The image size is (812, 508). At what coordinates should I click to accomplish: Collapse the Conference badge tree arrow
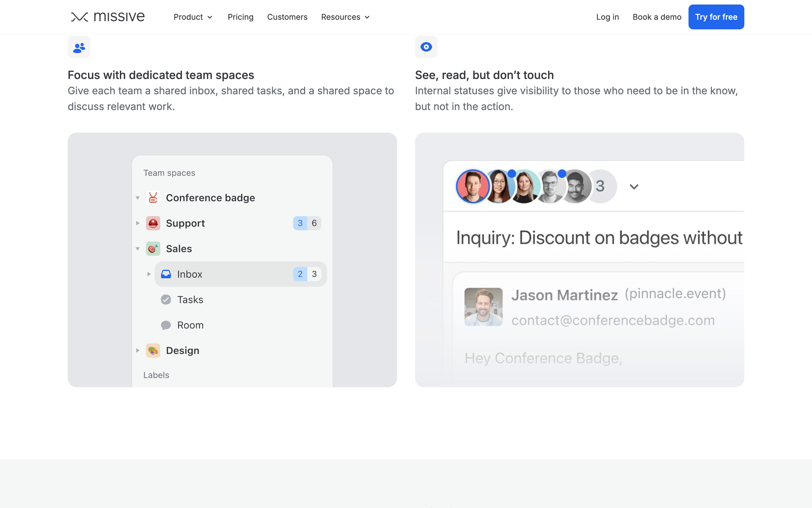point(138,198)
